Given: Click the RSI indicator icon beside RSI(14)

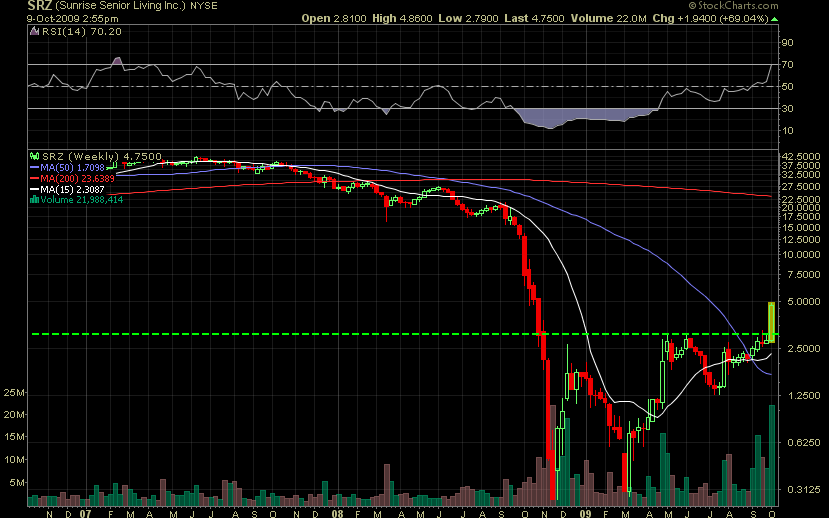Looking at the screenshot, I should (x=35, y=32).
